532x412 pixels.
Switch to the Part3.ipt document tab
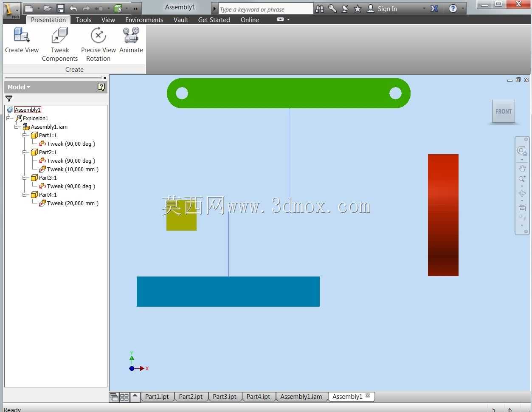(x=225, y=397)
